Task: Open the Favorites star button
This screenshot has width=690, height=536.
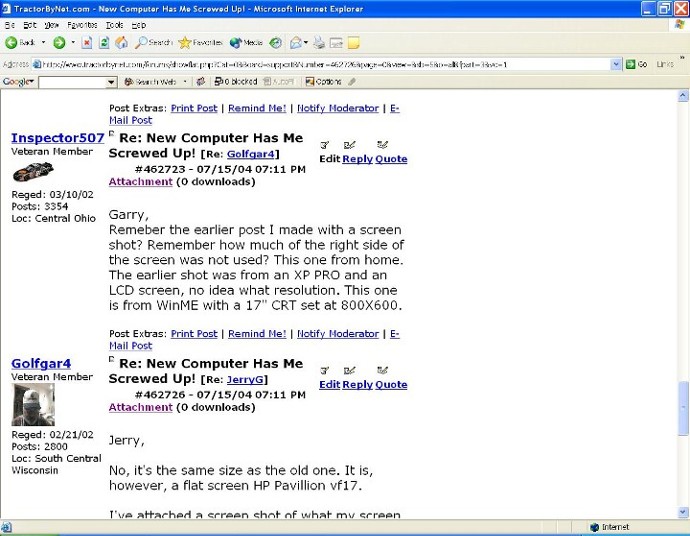Action: 201,43
